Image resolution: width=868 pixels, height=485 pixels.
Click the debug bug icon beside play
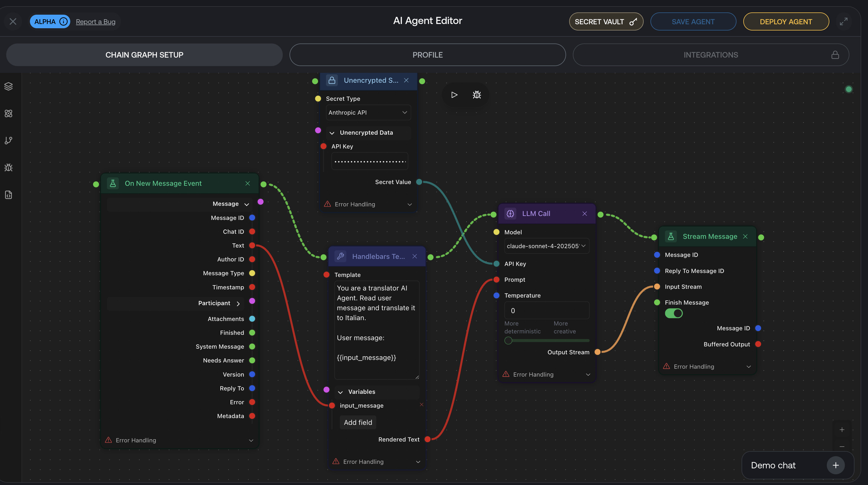pyautogui.click(x=476, y=95)
